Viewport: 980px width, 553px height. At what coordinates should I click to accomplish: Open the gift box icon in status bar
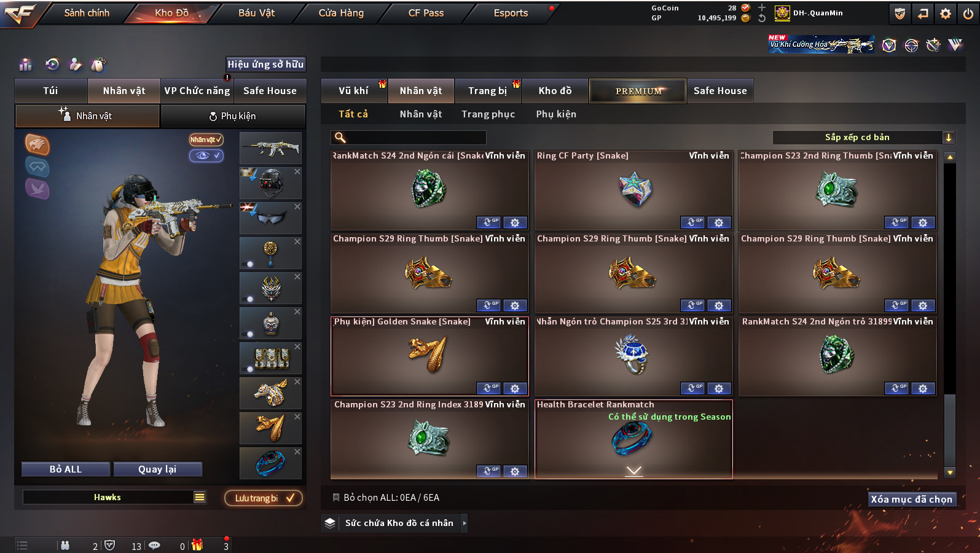pos(197,545)
